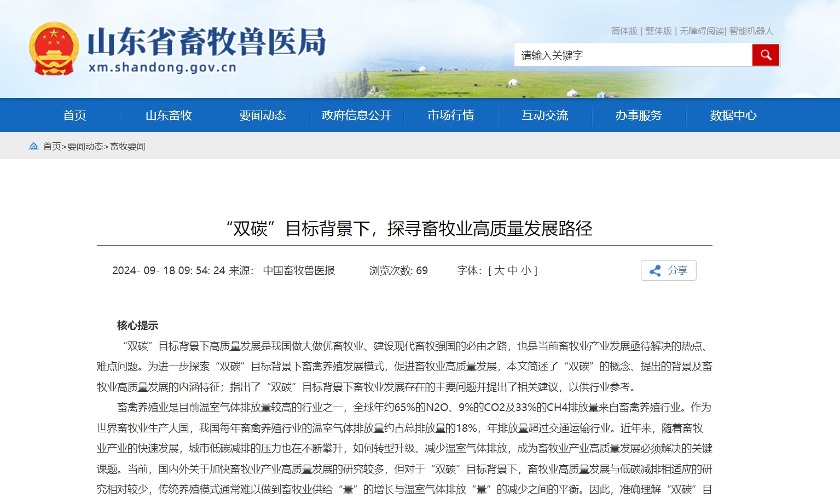Viewport: 840px width, 504px height.
Task: Type in the 请输入关键字 search field
Action: click(633, 55)
